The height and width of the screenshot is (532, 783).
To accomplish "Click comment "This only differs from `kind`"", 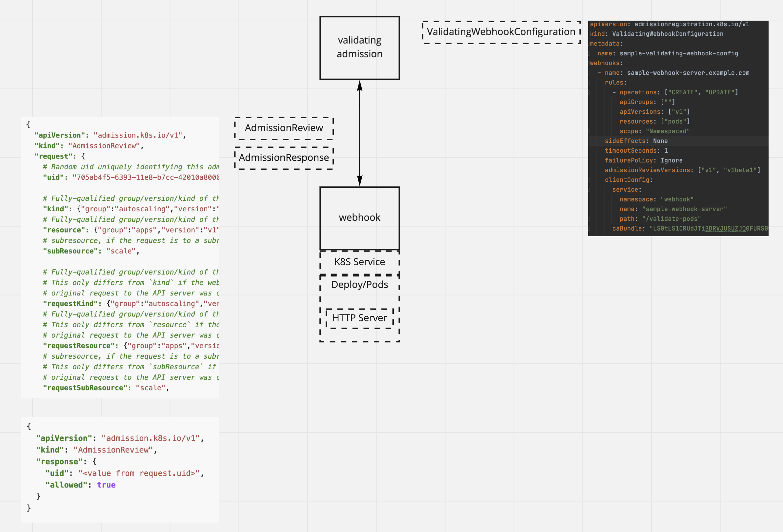I will click(131, 283).
